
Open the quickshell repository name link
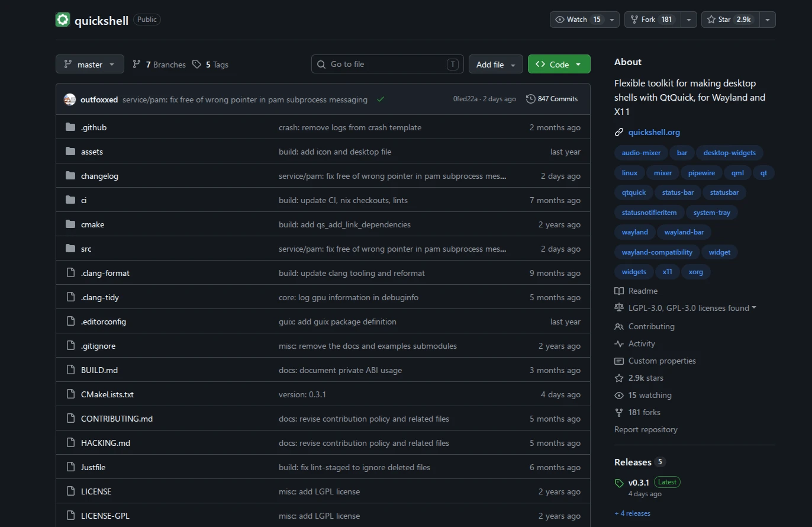pos(101,20)
